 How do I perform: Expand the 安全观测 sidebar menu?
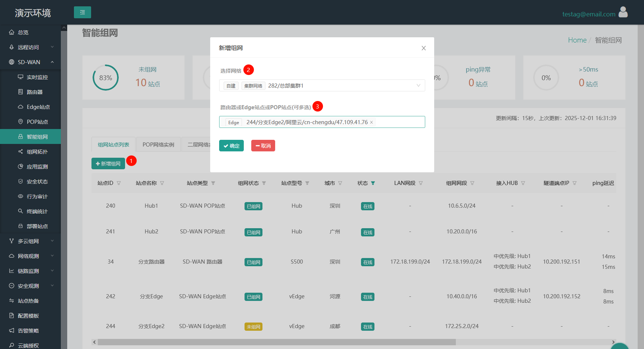click(30, 286)
